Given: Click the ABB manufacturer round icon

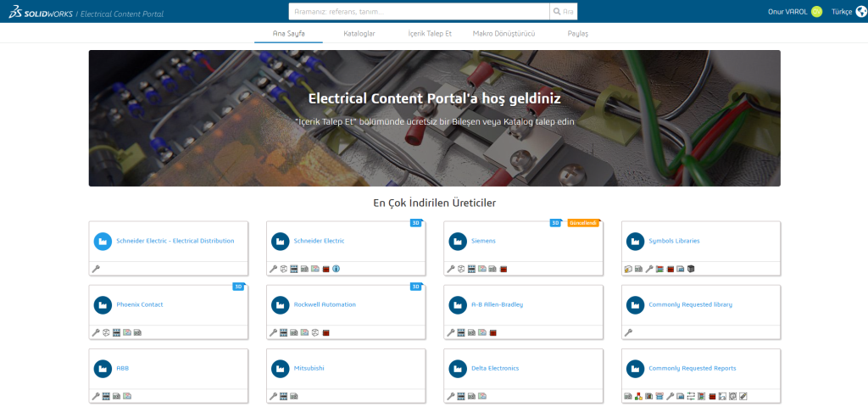Looking at the screenshot, I should [103, 368].
